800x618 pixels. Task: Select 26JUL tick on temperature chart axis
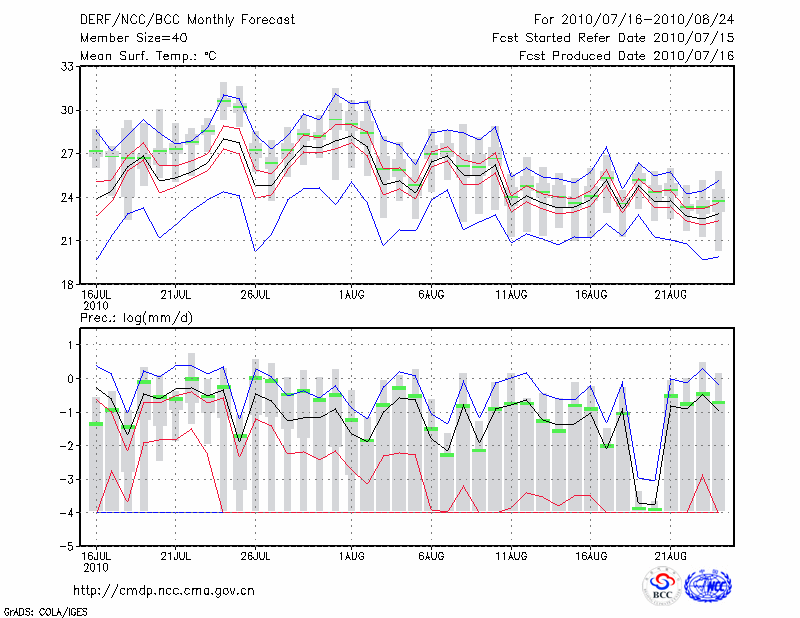[x=256, y=294]
